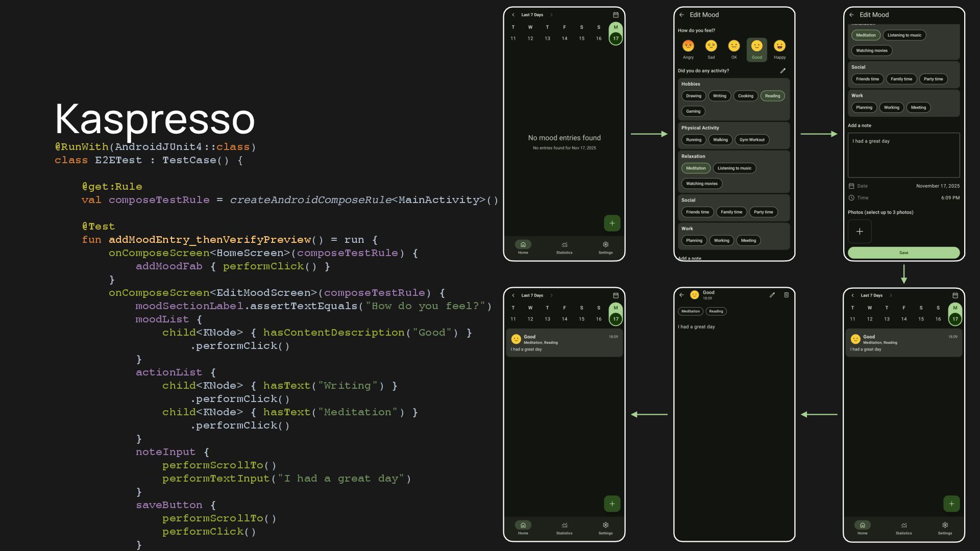The image size is (980, 551).
Task: Select the Angry mood emoji
Action: (688, 46)
